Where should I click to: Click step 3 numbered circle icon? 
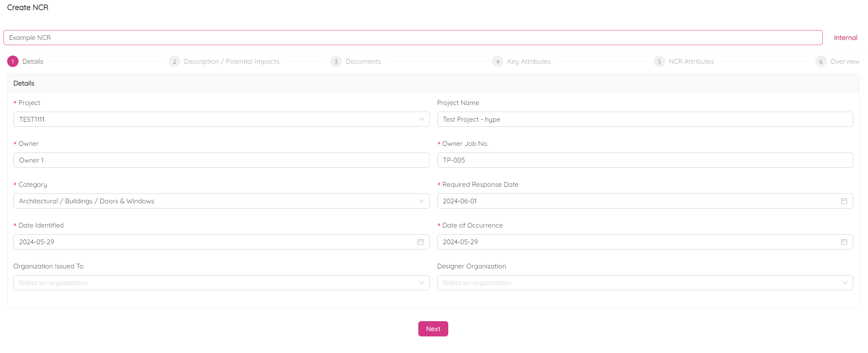tap(336, 61)
